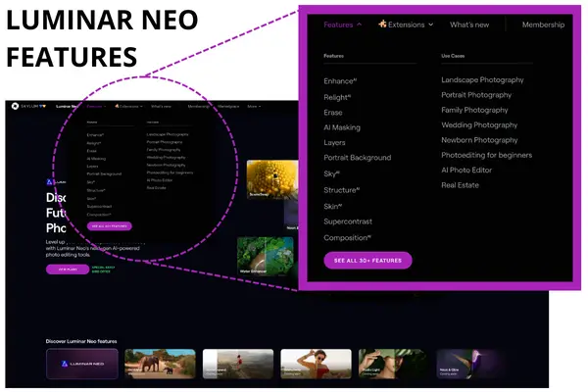Open Marketplace in the small website header
Image resolution: width=588 pixels, height=392 pixels.
[x=228, y=107]
